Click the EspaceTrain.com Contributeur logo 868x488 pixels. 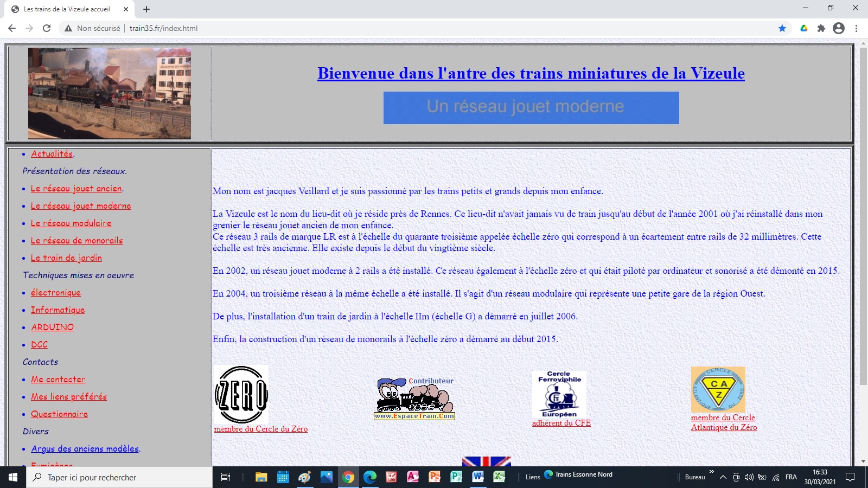coord(414,399)
